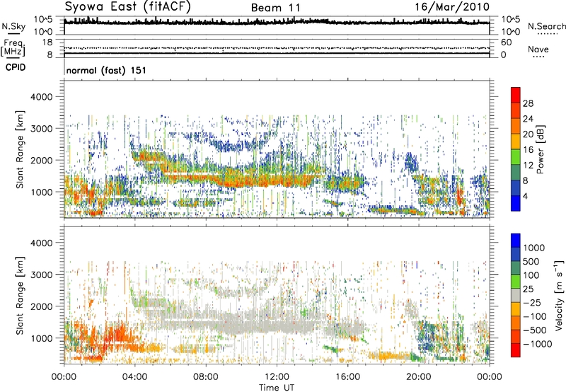Click the "16:00" time tick label
This screenshot has width=566, height=392.
tap(347, 377)
